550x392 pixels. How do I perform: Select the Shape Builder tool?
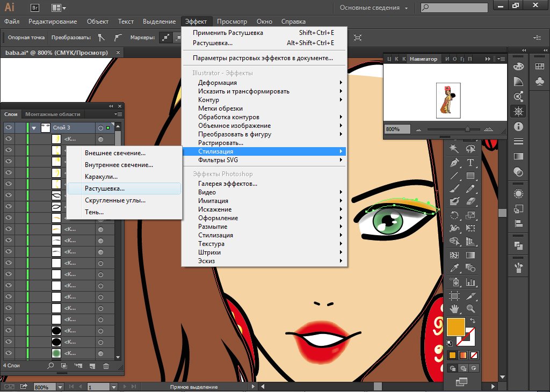(x=454, y=241)
